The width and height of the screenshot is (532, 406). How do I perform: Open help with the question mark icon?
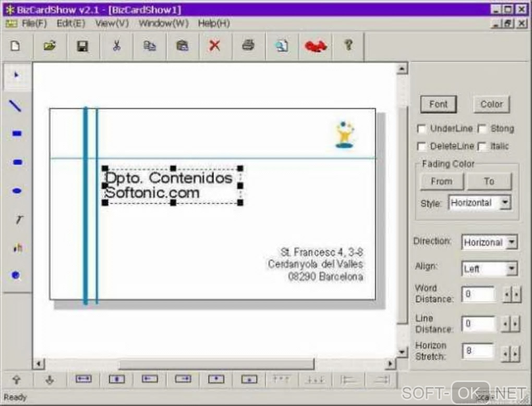pyautogui.click(x=348, y=45)
